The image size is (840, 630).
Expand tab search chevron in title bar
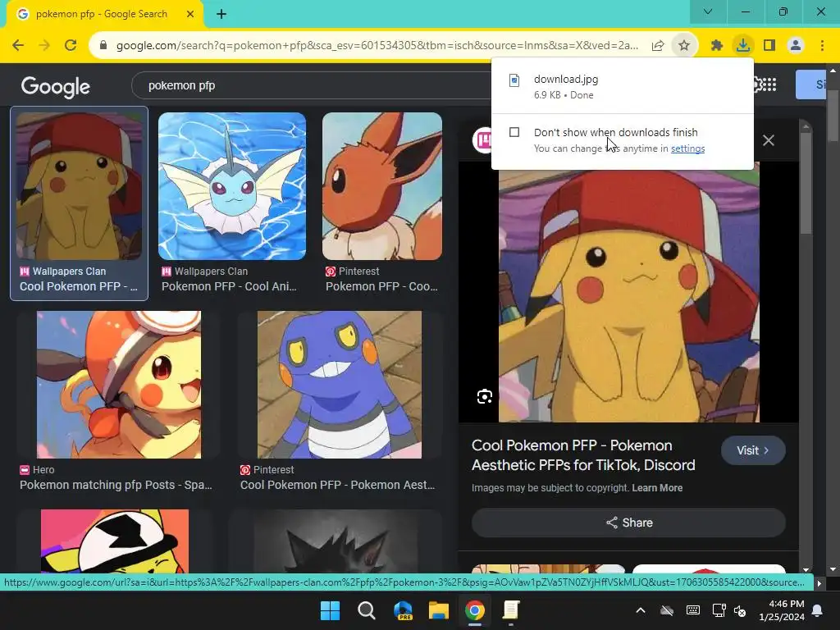click(x=708, y=11)
